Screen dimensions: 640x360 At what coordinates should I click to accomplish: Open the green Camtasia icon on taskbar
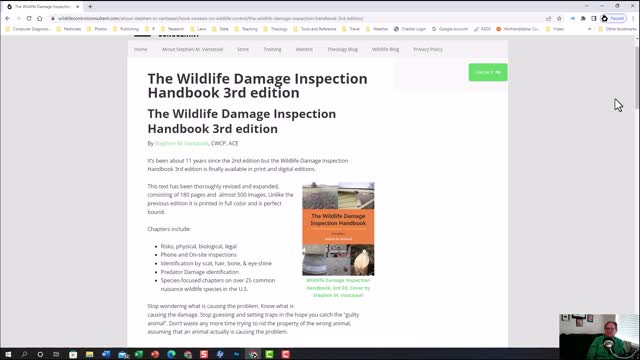(269, 354)
